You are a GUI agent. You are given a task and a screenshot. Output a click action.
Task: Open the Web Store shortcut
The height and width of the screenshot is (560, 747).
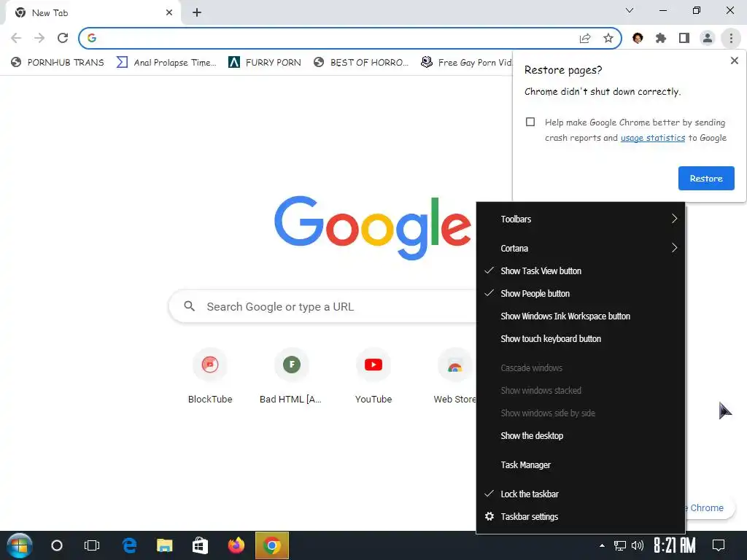coord(454,376)
